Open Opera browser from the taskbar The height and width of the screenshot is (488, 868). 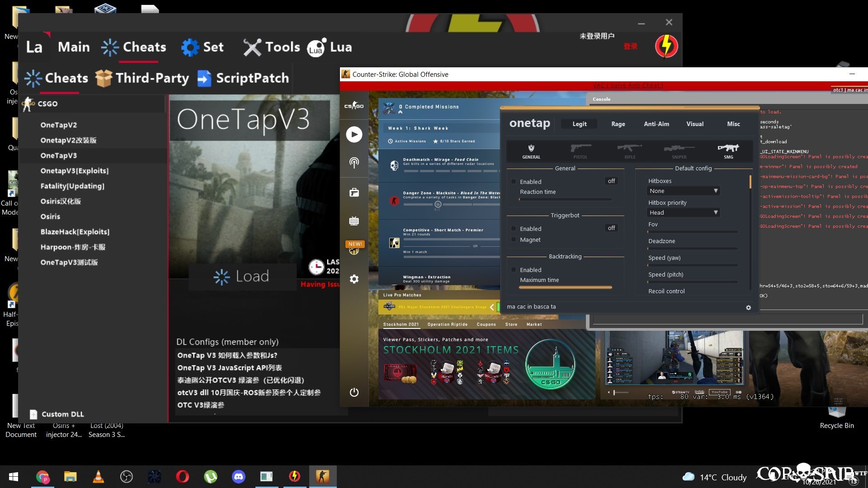(x=183, y=477)
